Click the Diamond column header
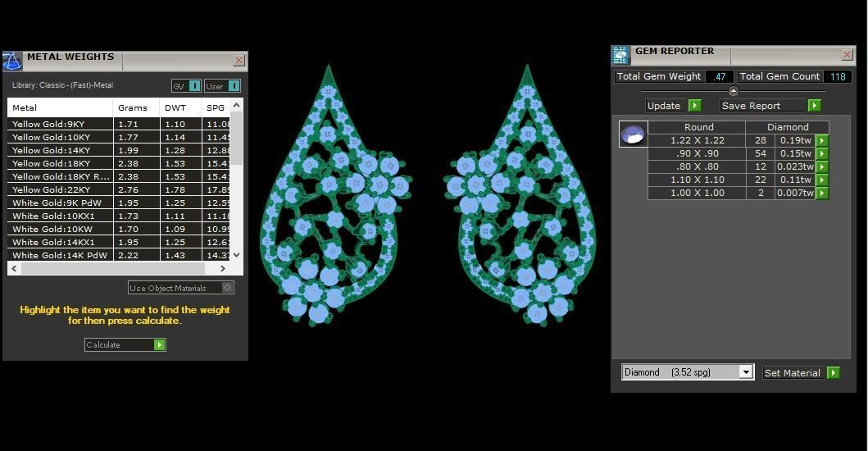The image size is (868, 451). coord(787,127)
